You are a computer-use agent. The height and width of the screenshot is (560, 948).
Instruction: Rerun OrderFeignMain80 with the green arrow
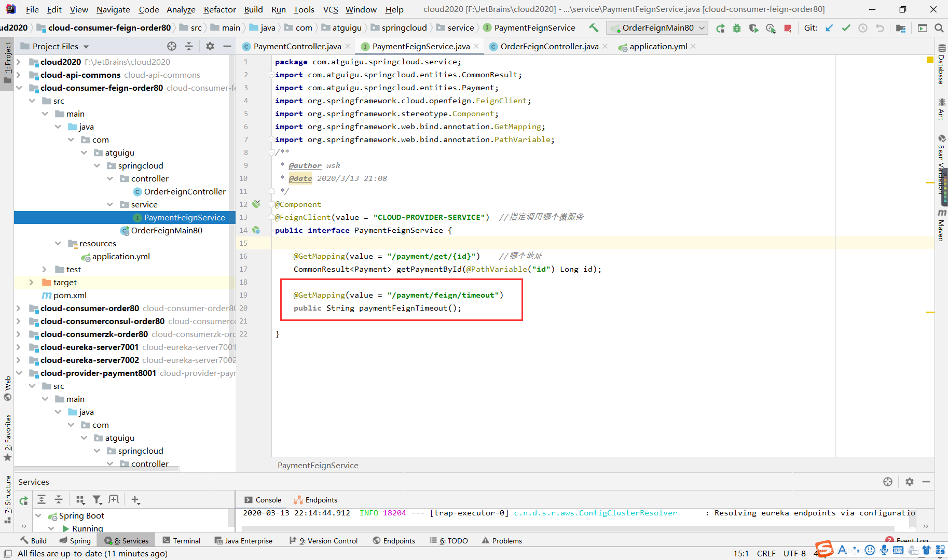pos(720,28)
